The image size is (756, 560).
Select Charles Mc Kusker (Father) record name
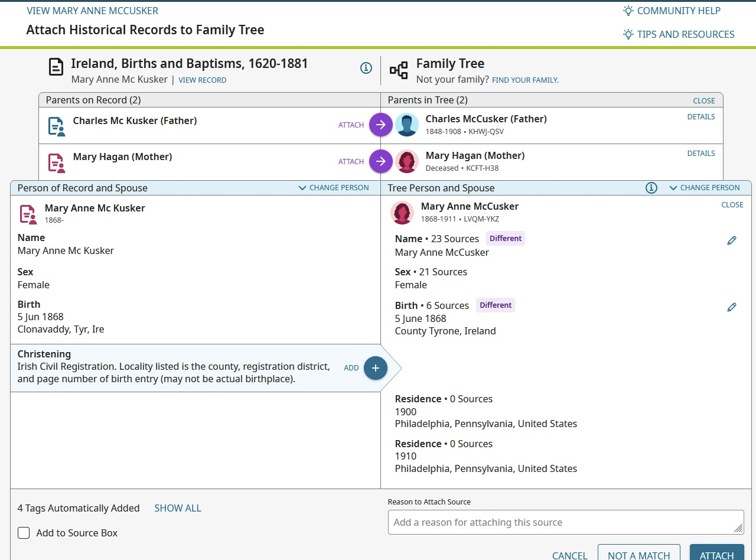coord(135,121)
